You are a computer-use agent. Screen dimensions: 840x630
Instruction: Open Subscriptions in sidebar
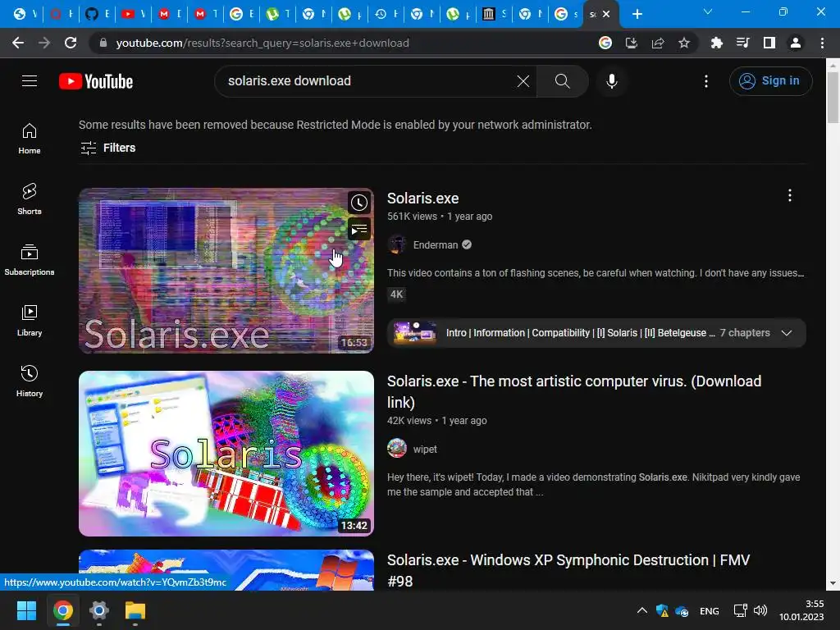pos(30,260)
